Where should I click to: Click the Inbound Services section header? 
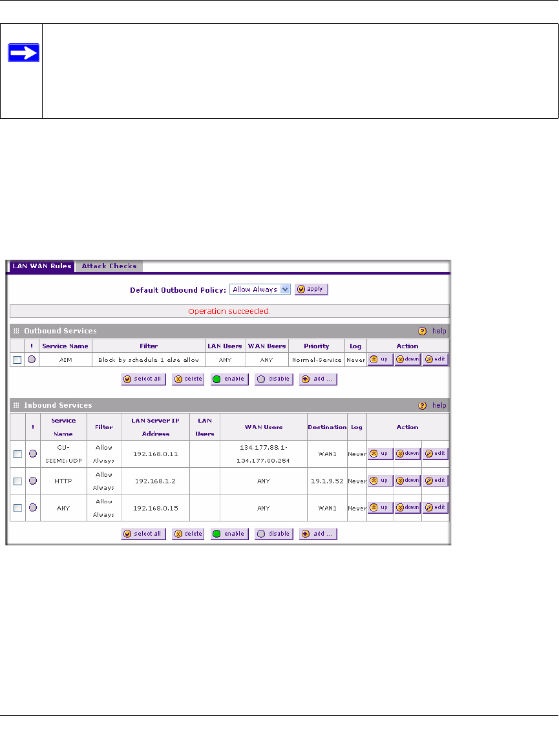229,406
